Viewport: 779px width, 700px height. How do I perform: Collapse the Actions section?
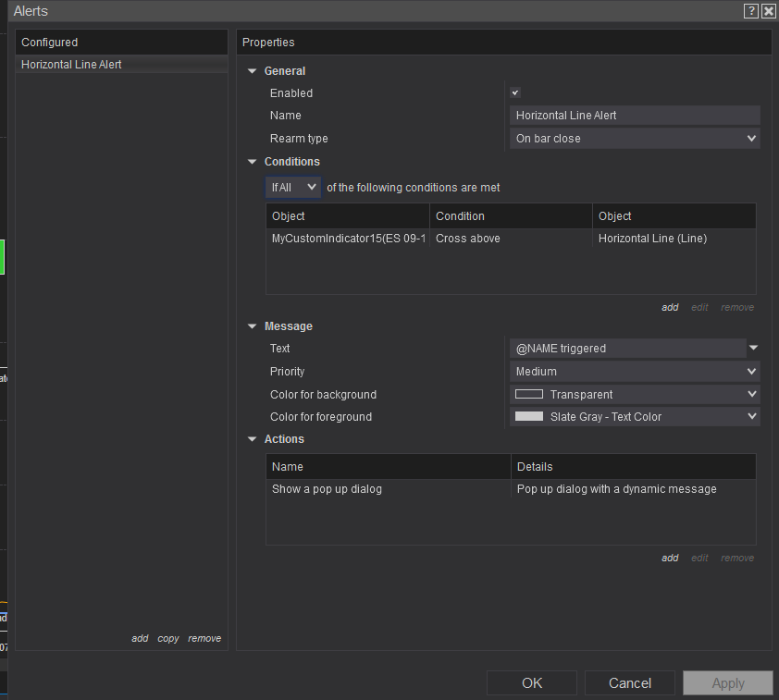[253, 439]
